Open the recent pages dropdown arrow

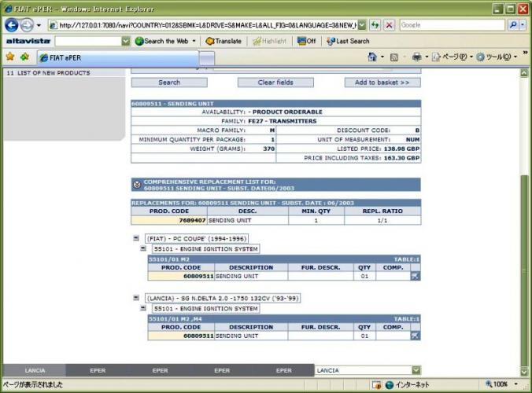pos(39,25)
